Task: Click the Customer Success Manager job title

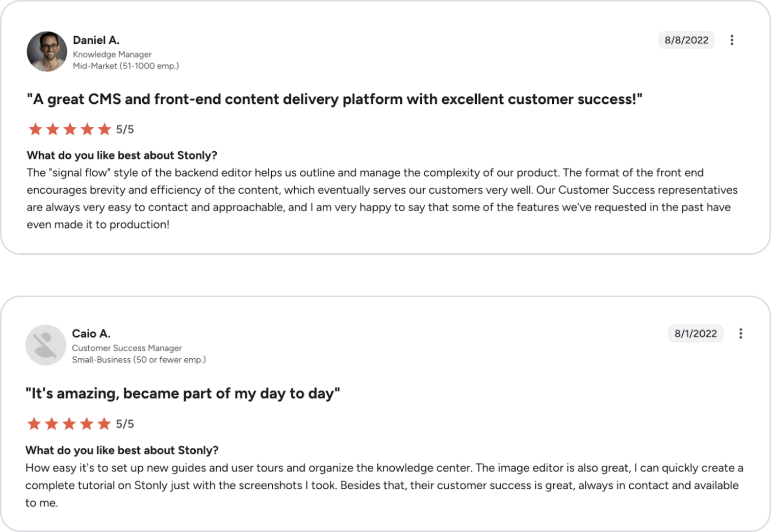Action: coord(126,348)
